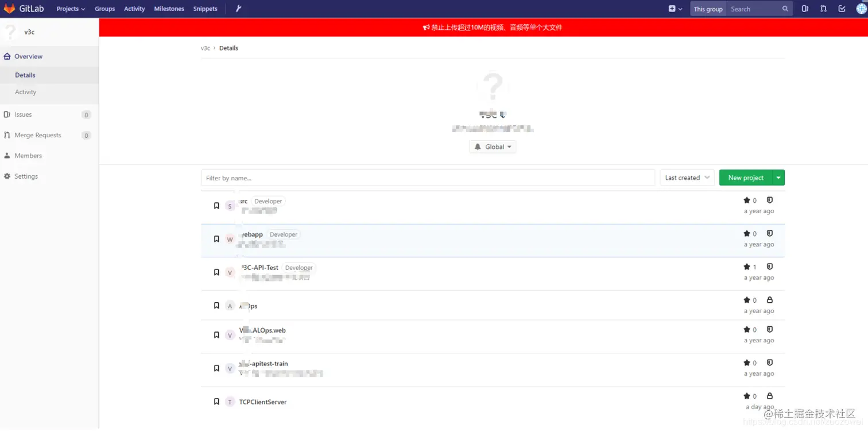Click the S avatar of src project

[230, 206]
